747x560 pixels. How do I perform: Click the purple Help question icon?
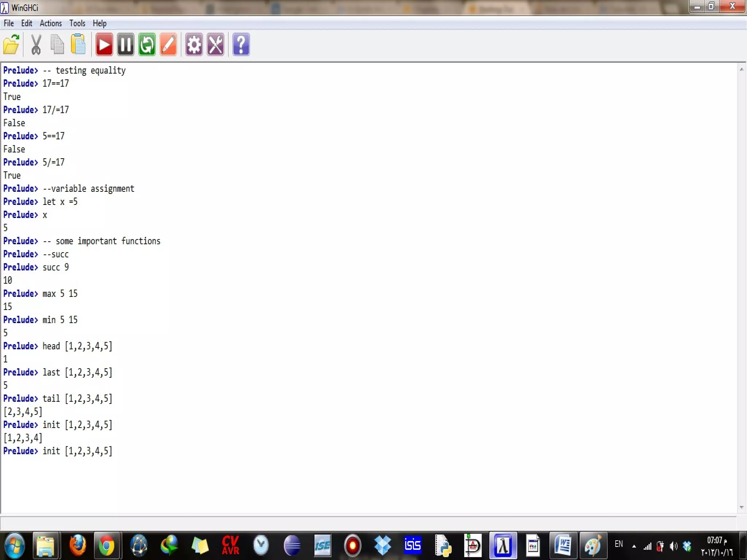241,45
